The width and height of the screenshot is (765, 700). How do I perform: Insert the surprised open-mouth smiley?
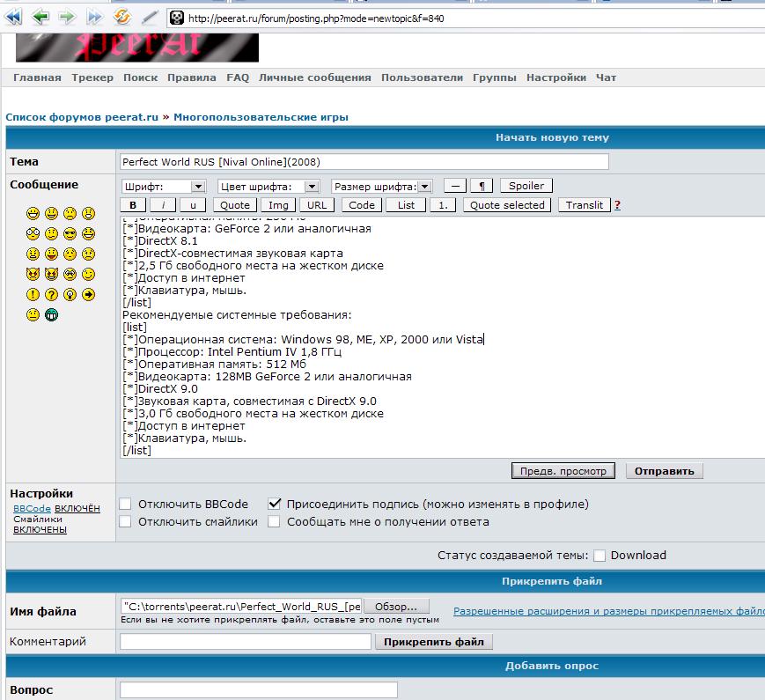(x=88, y=213)
